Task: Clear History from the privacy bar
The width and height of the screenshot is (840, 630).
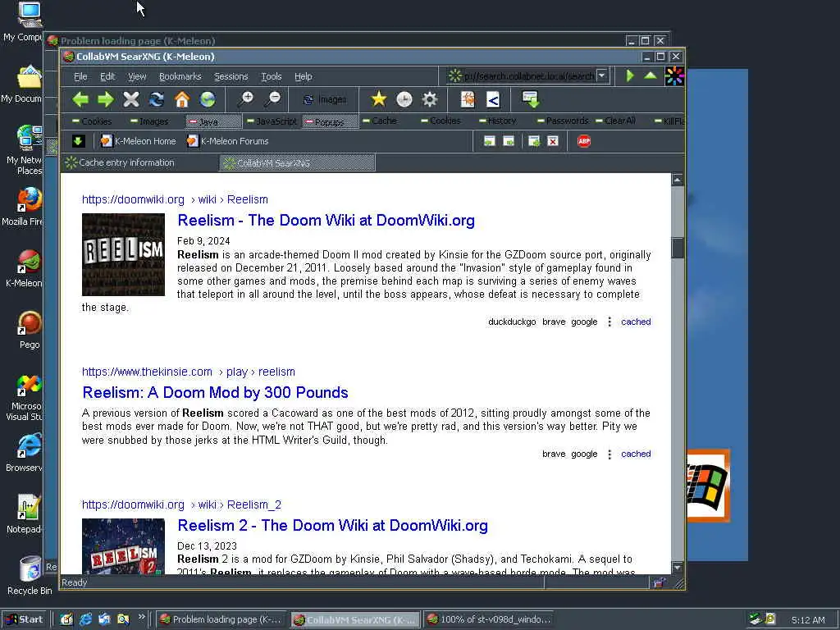Action: coord(498,121)
